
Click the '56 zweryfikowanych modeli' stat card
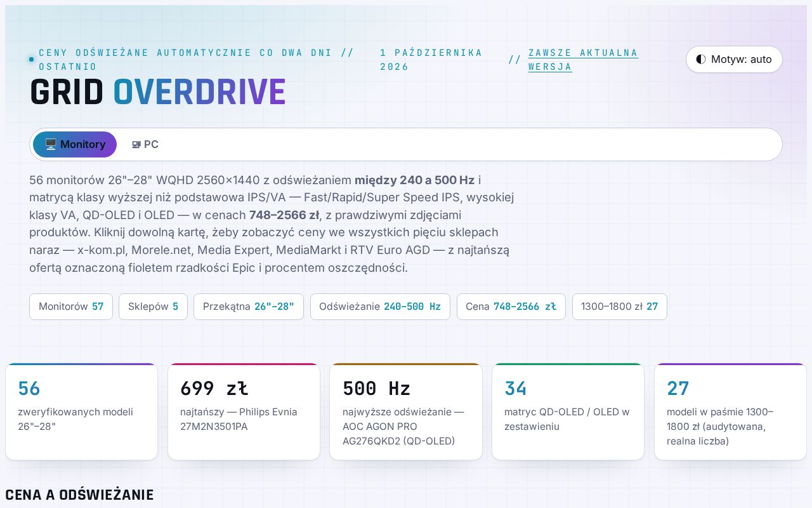tap(81, 411)
